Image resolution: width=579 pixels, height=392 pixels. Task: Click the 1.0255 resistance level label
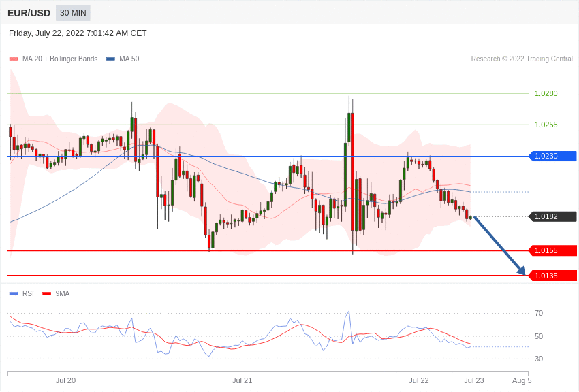[546, 125]
